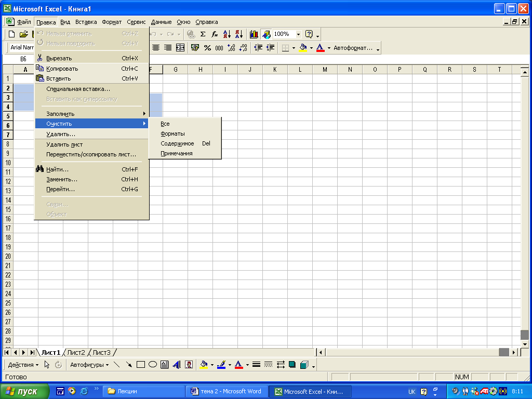Apply red Font Color in formatting toolbar
Viewport: 532px width, 399px height.
[320, 48]
